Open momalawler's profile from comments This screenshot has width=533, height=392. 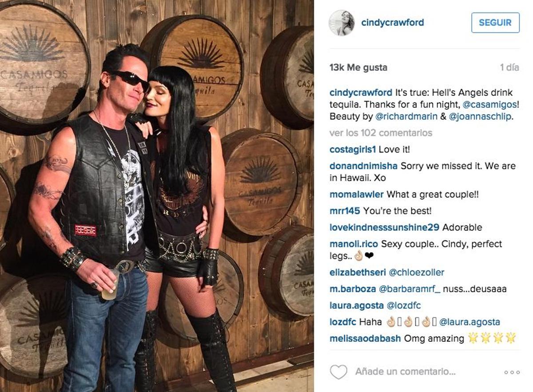357,194
